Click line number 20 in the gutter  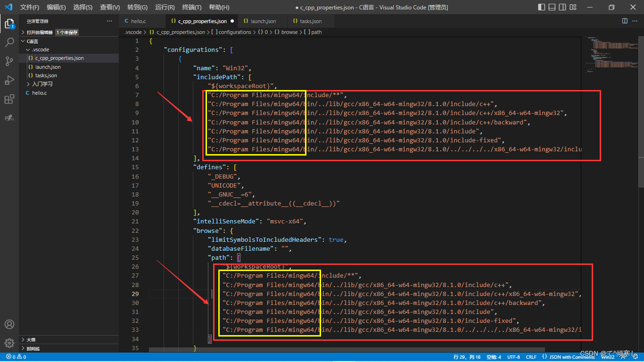[x=136, y=212]
